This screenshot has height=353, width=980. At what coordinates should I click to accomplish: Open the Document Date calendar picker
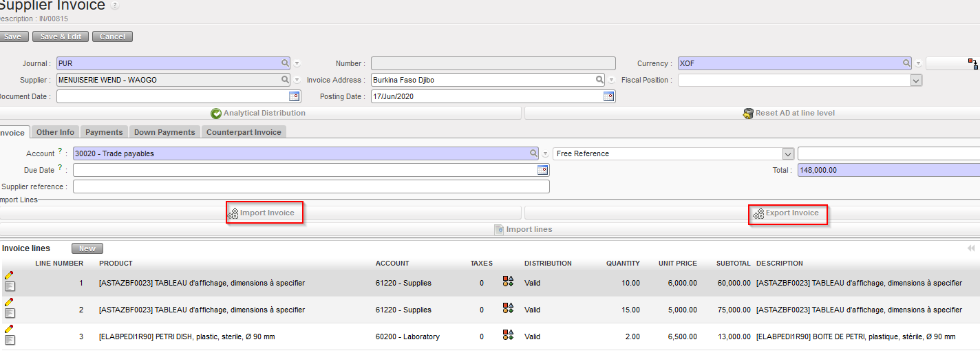(294, 96)
